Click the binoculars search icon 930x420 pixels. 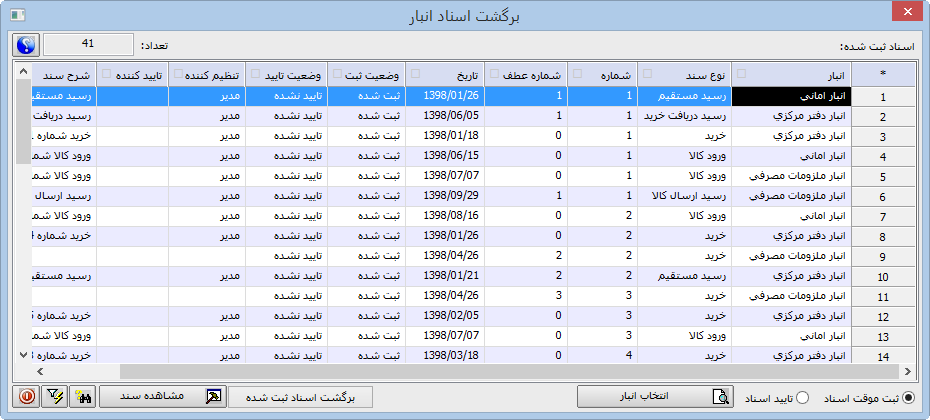(83, 397)
